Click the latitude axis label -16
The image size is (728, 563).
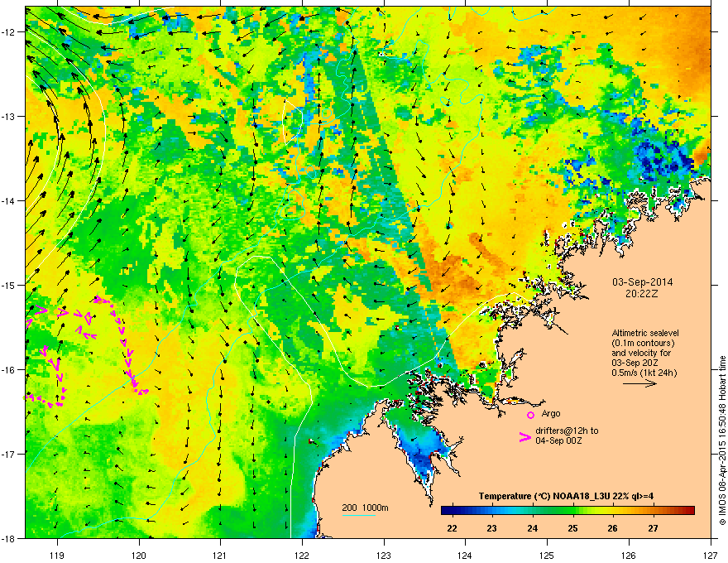point(8,370)
